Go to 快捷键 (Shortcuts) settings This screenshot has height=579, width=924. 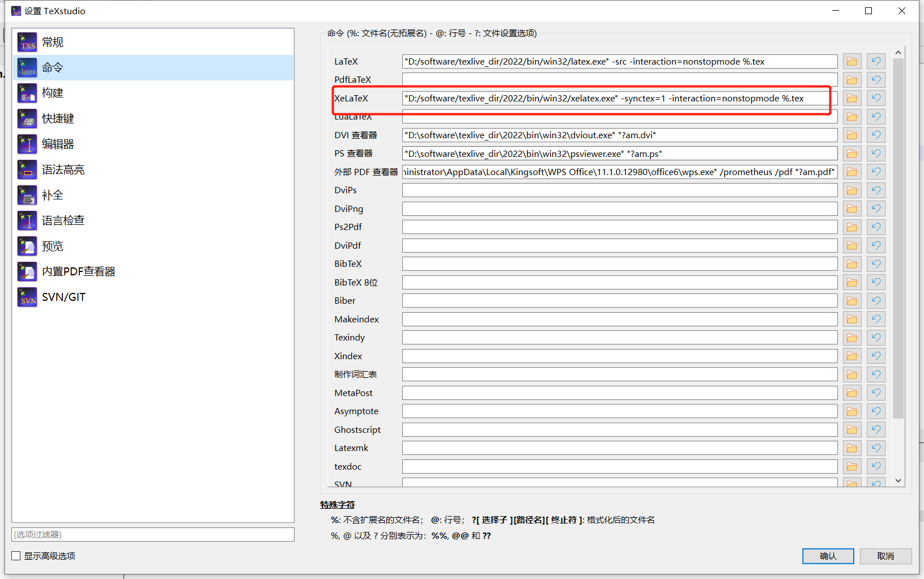[153, 118]
